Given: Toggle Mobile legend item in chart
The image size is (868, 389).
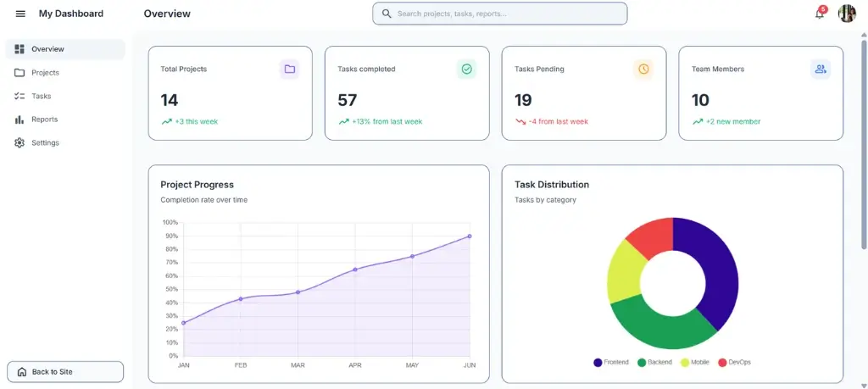Looking at the screenshot, I should (x=695, y=362).
